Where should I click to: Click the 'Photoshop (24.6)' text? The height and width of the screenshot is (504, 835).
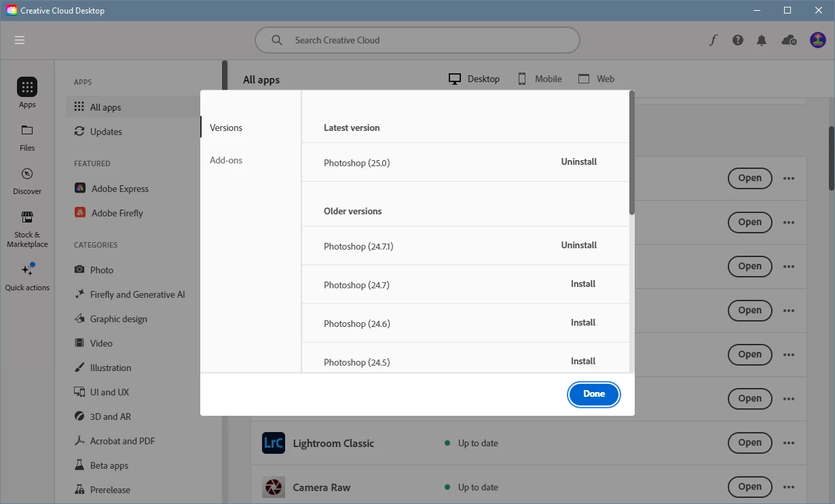pyautogui.click(x=357, y=324)
